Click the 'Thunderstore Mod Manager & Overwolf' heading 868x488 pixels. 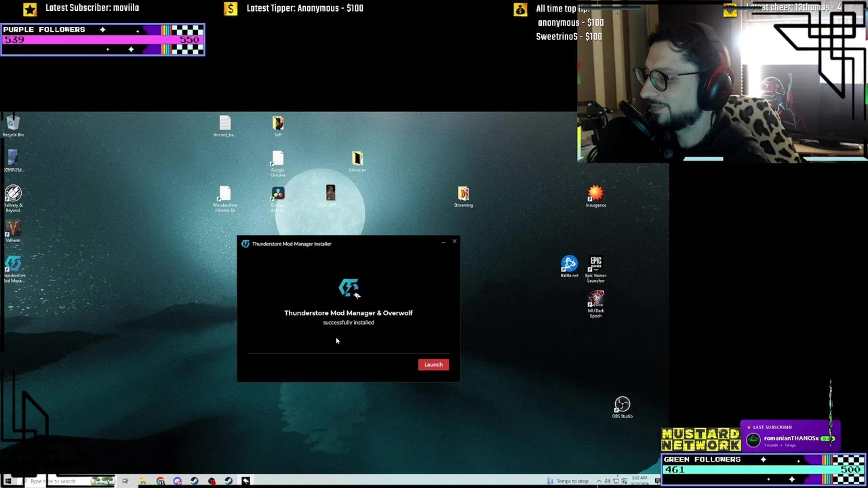pyautogui.click(x=349, y=313)
